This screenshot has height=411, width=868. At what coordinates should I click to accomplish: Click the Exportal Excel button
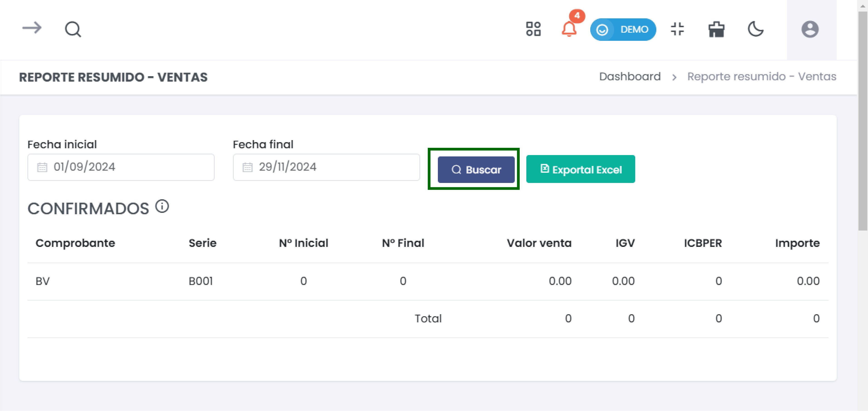click(x=580, y=169)
